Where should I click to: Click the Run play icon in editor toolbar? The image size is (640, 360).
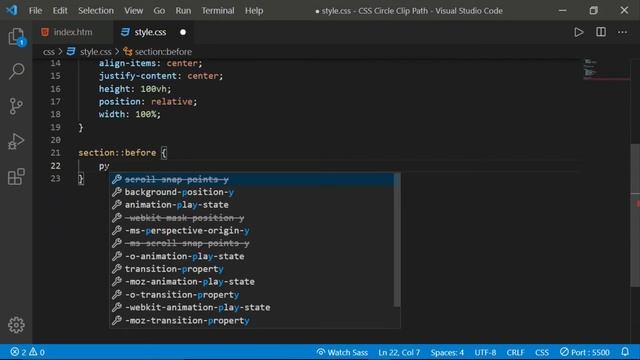578,32
